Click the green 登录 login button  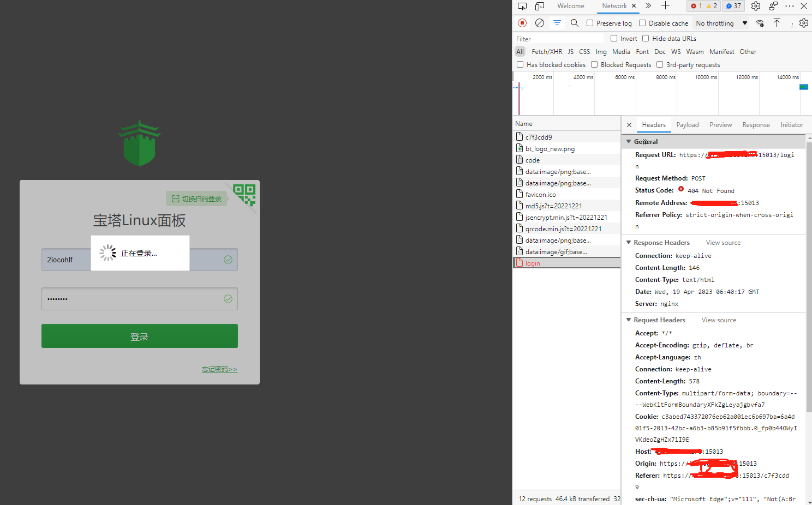pos(140,336)
